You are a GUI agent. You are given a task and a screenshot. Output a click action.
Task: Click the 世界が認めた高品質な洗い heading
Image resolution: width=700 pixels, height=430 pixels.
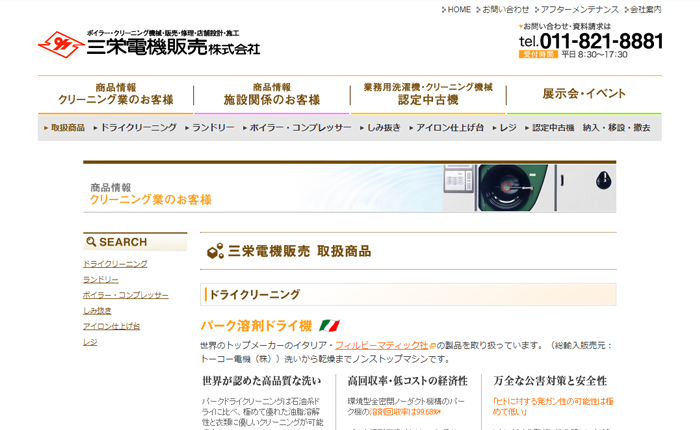(x=262, y=381)
